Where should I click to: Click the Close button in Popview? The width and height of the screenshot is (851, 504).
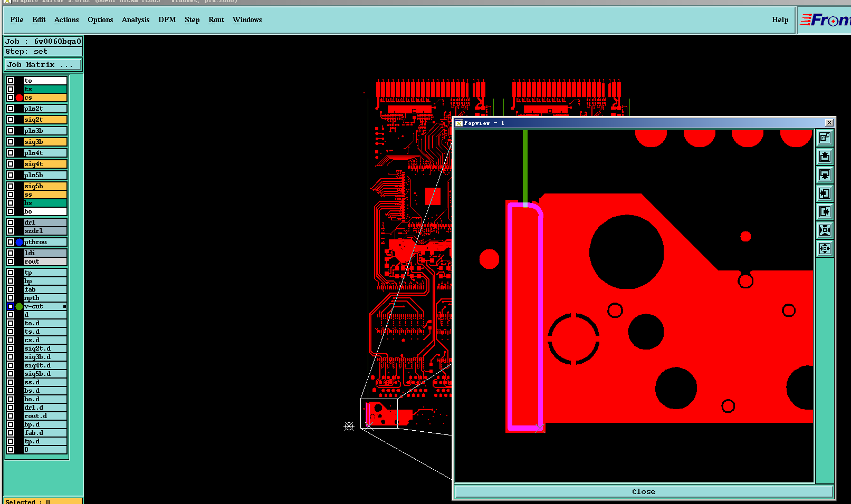[644, 491]
